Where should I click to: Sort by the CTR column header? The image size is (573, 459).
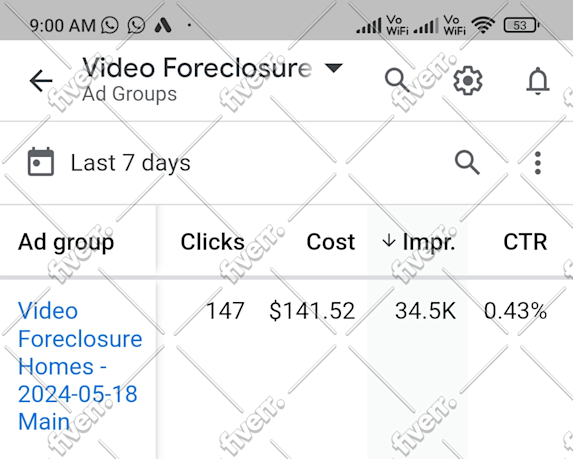click(x=525, y=242)
